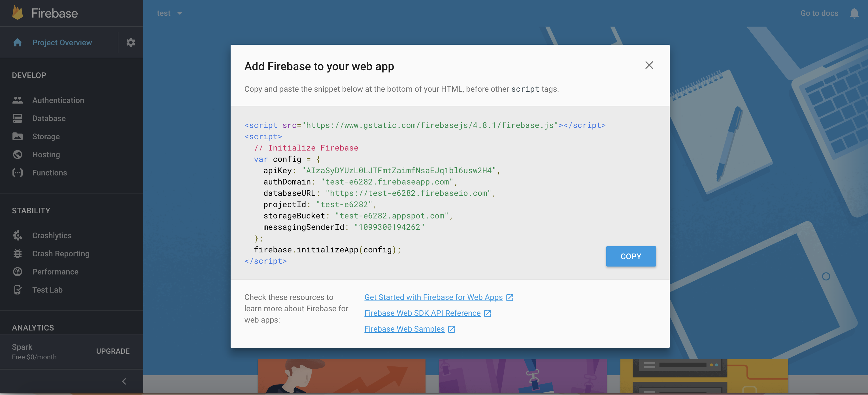
Task: Open Crash Reporting section
Action: click(x=61, y=253)
